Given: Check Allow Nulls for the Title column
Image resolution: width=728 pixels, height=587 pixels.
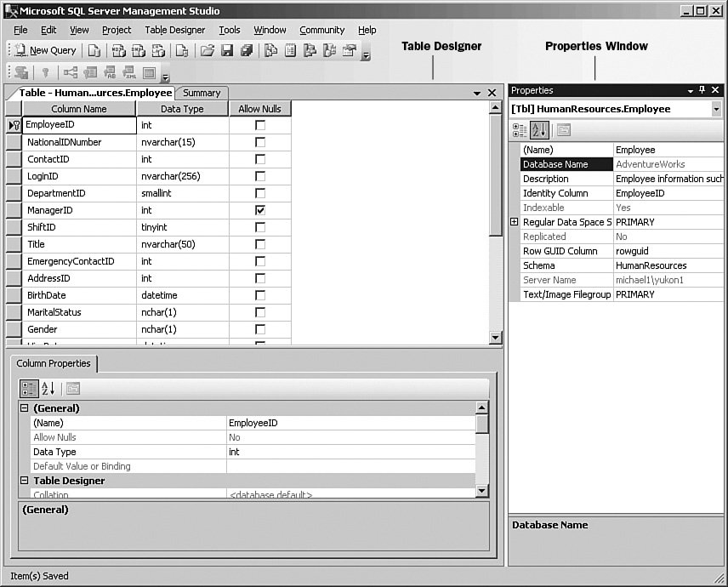Looking at the screenshot, I should 260,244.
